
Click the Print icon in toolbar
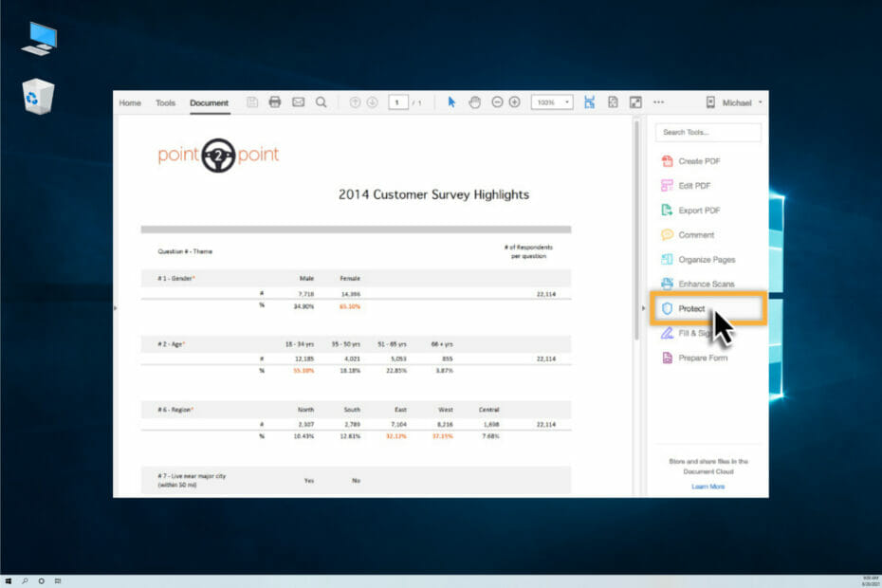pos(274,101)
